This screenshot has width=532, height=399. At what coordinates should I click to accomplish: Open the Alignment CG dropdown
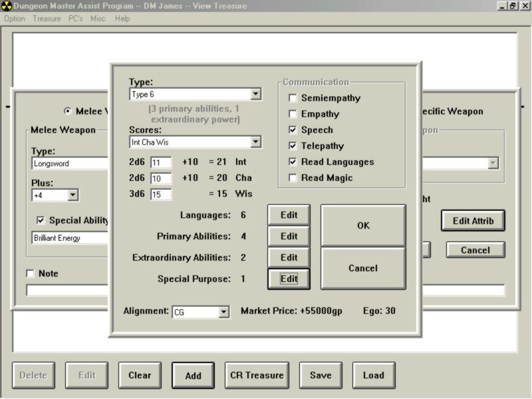[223, 312]
